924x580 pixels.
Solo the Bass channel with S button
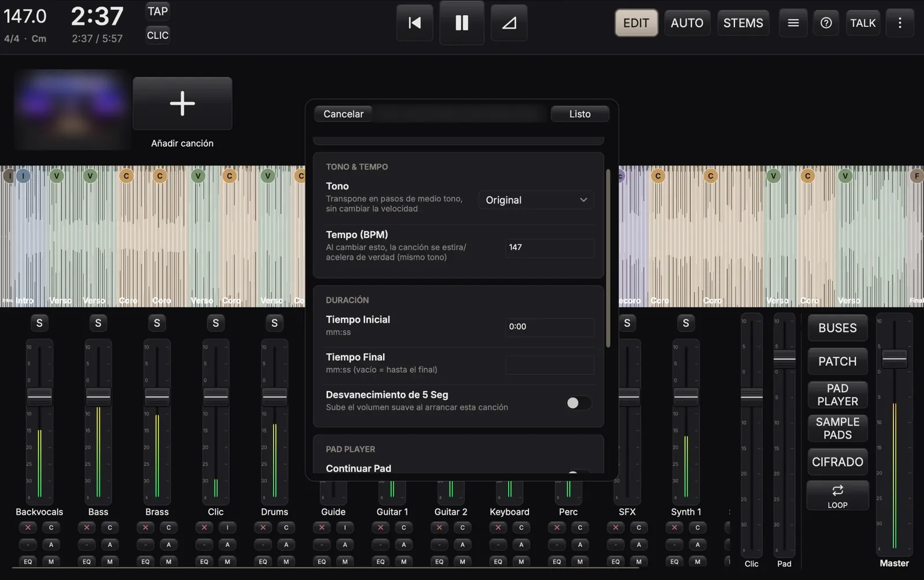pos(98,323)
